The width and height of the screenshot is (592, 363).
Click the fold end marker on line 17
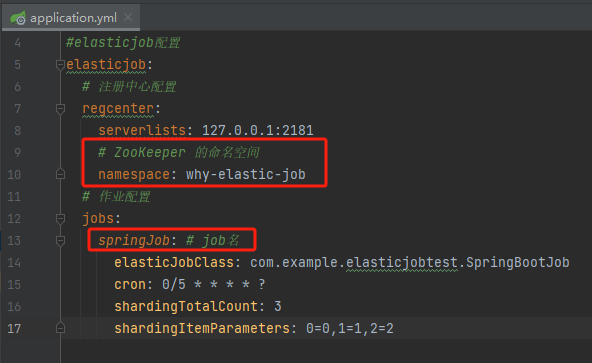coord(60,328)
